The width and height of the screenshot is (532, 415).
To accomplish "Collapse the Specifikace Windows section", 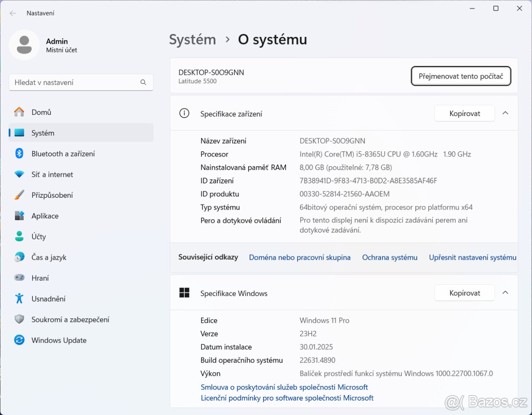I will [505, 293].
